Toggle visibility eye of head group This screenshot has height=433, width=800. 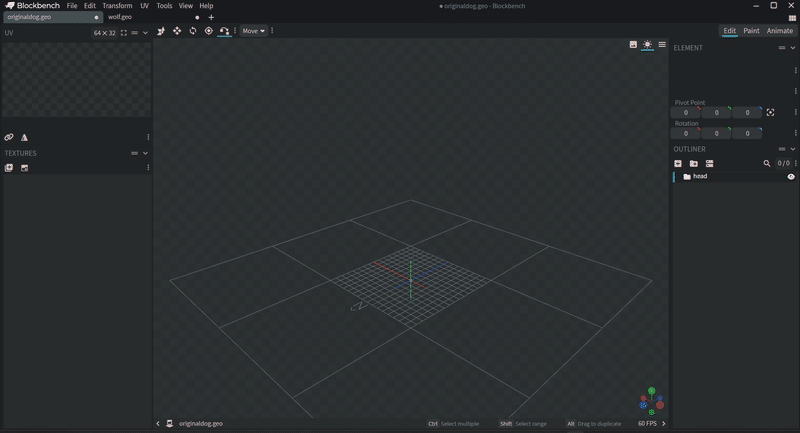pyautogui.click(x=791, y=177)
